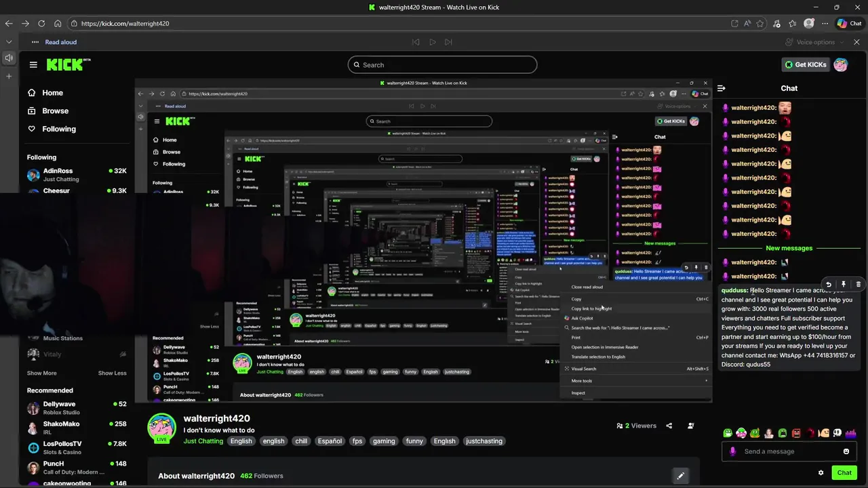Open the emoji picker in the message box
Viewport: 868px width, 488px height.
[x=846, y=451]
